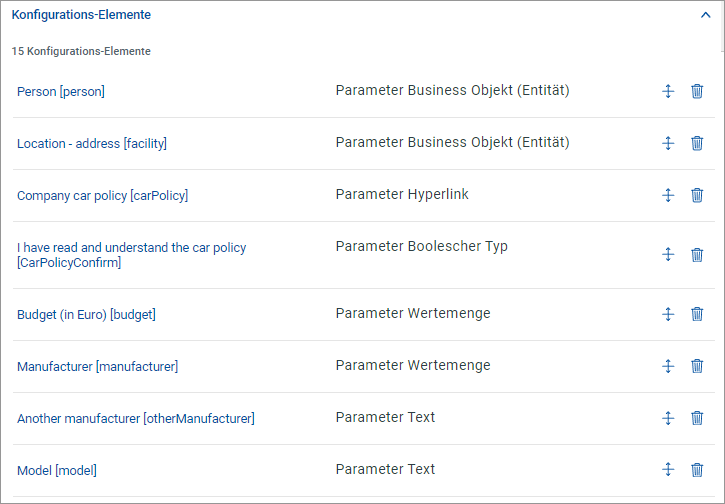Open Company car policy [carPolicy] link

[102, 196]
